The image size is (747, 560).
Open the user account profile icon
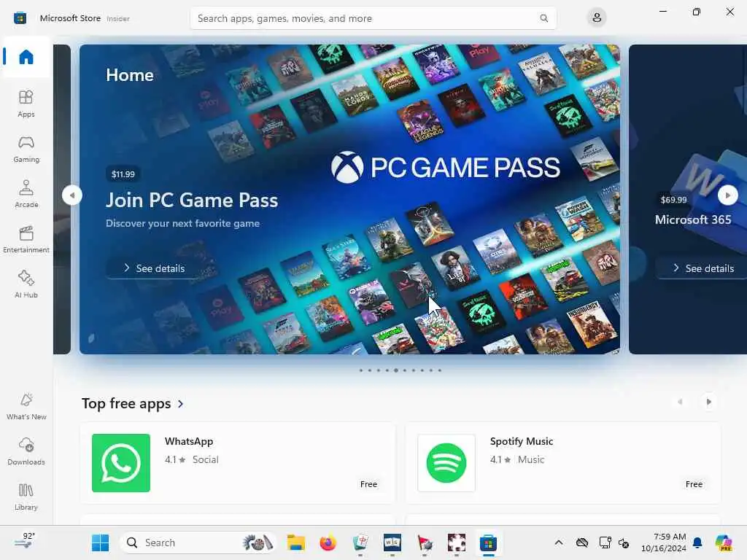click(597, 18)
